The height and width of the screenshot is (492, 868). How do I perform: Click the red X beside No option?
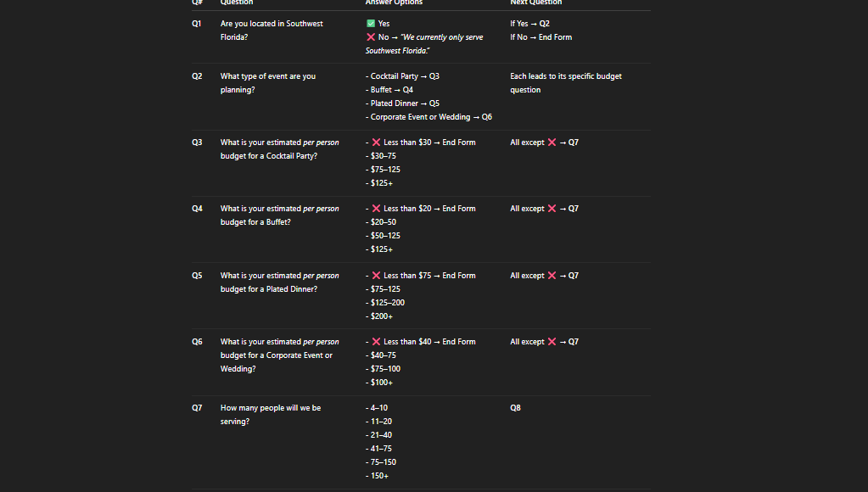371,37
